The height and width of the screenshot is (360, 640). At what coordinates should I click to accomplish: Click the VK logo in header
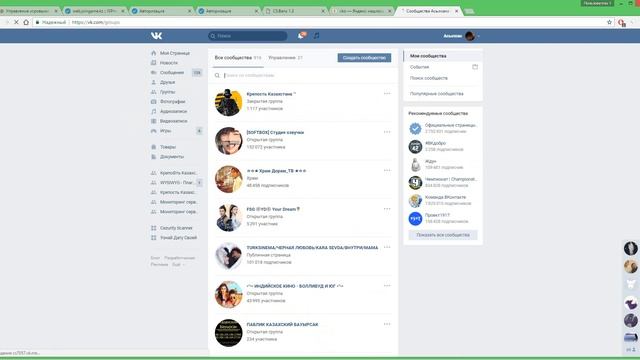(x=156, y=36)
